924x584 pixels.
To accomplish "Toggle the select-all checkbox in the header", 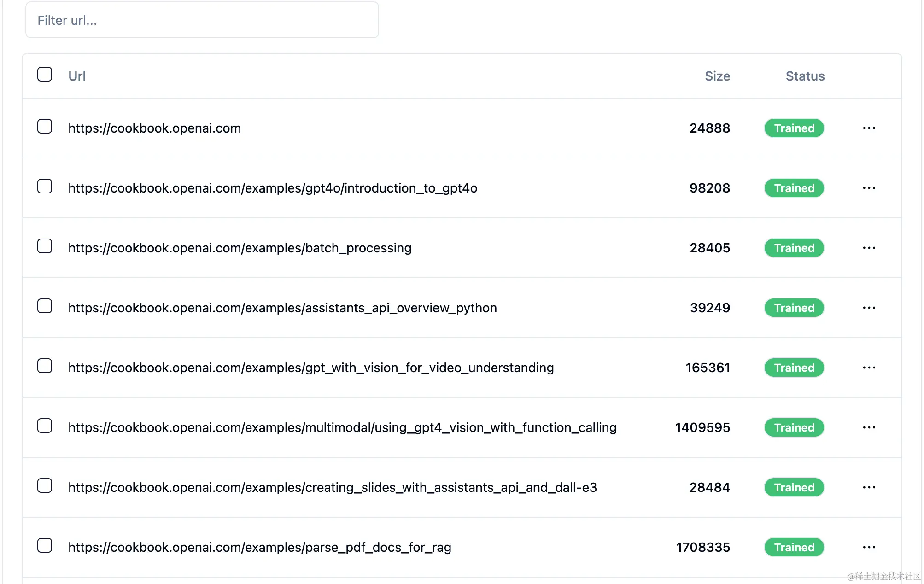I will (x=45, y=74).
